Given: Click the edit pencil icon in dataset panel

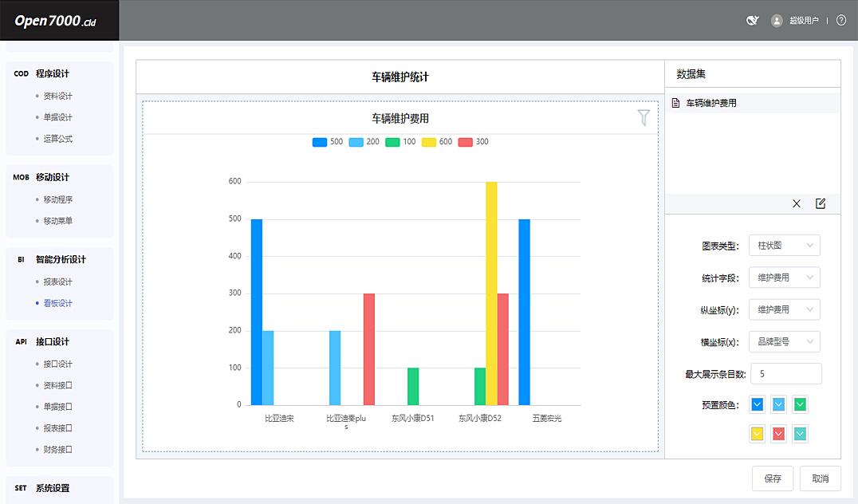Looking at the screenshot, I should [x=821, y=203].
